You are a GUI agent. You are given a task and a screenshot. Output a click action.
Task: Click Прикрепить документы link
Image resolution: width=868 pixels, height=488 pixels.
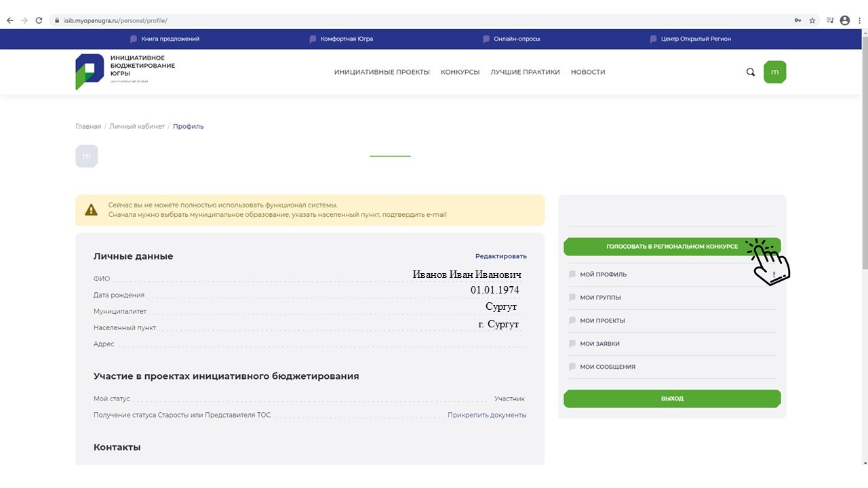pyautogui.click(x=486, y=415)
